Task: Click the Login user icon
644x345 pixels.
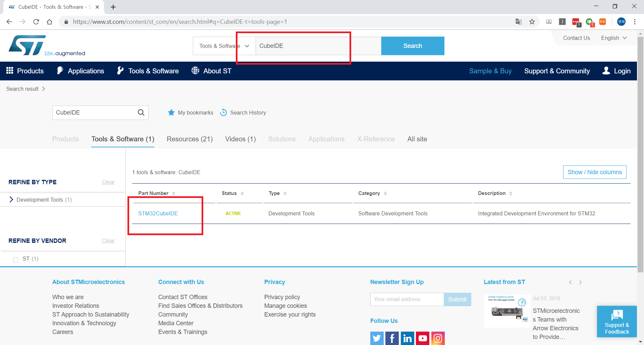Action: coord(606,71)
